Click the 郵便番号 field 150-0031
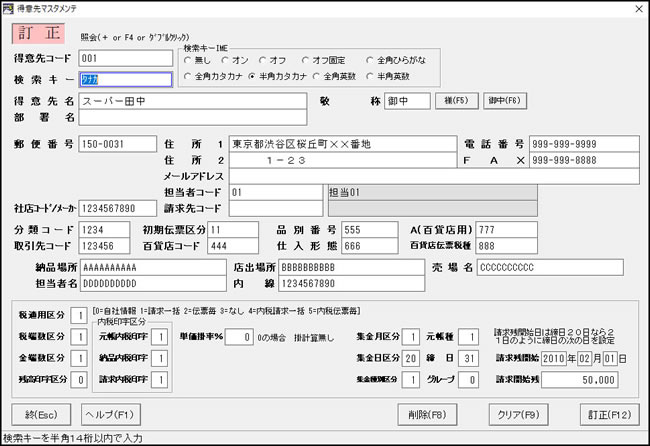The height and width of the screenshot is (446, 650). [116, 144]
